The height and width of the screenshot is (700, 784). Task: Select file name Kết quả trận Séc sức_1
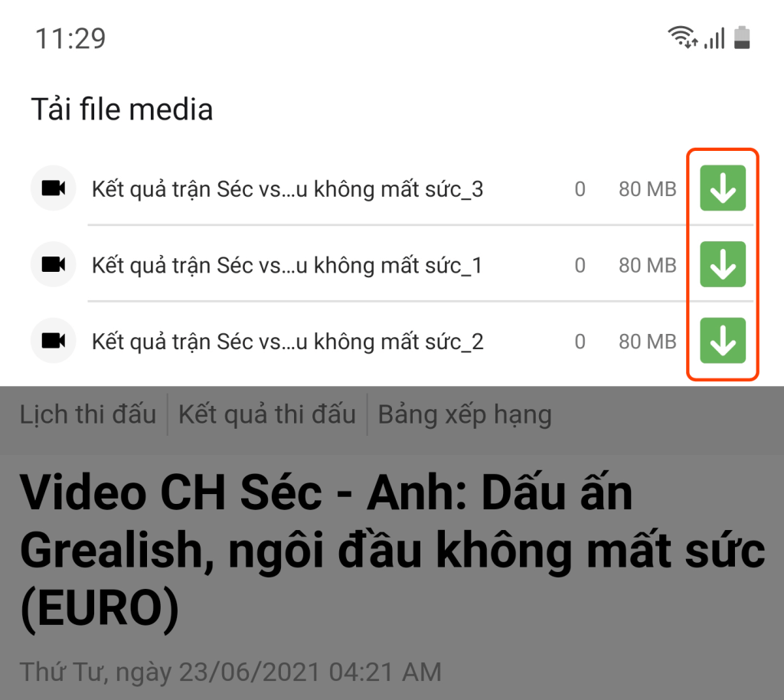coord(288,266)
